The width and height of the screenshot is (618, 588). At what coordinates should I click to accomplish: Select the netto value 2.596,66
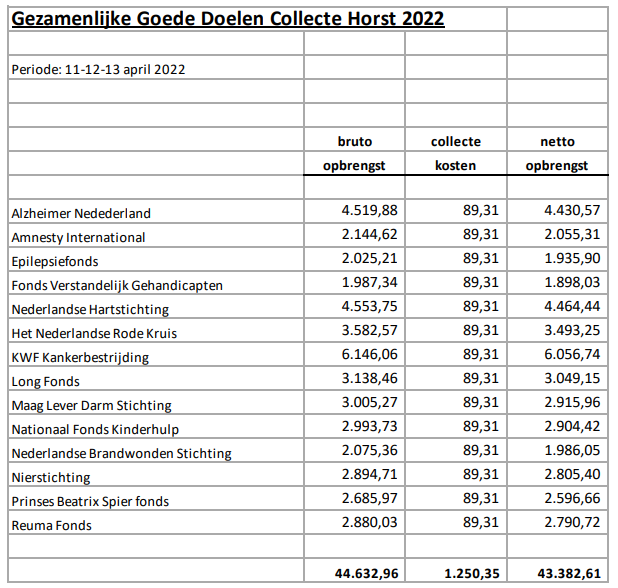(x=572, y=499)
